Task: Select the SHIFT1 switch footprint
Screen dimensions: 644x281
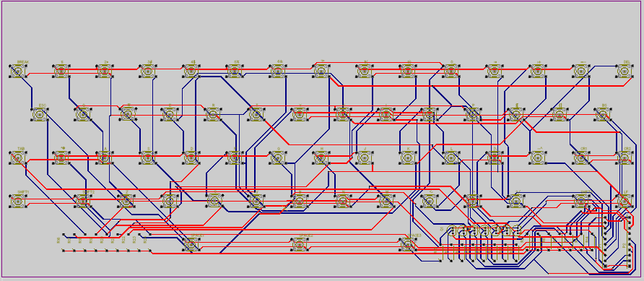Action: tap(17, 201)
